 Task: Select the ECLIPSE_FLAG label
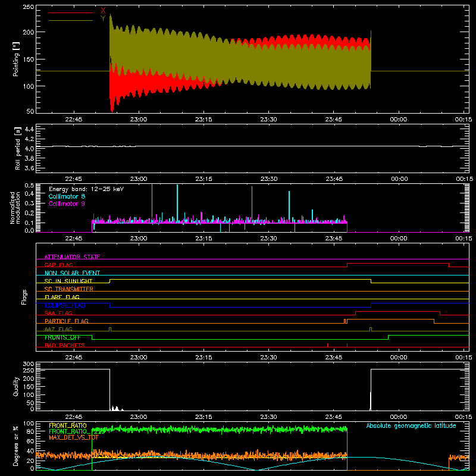click(65, 305)
